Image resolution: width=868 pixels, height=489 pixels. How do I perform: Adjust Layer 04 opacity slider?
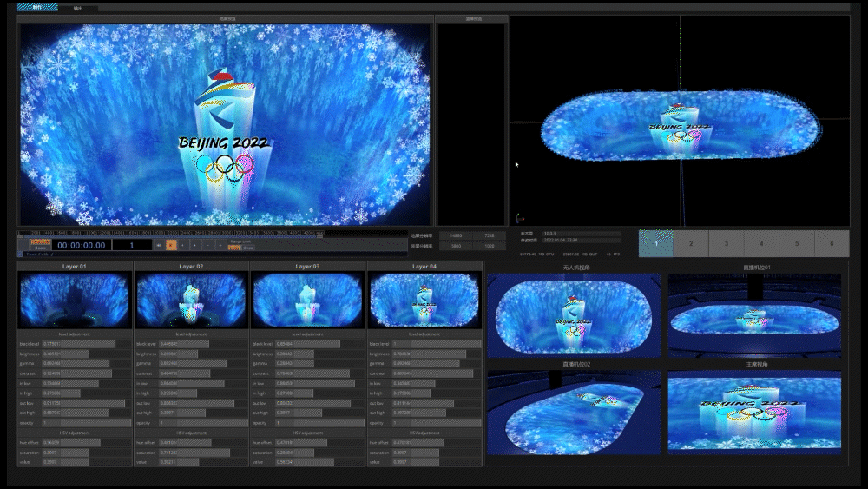(x=437, y=422)
